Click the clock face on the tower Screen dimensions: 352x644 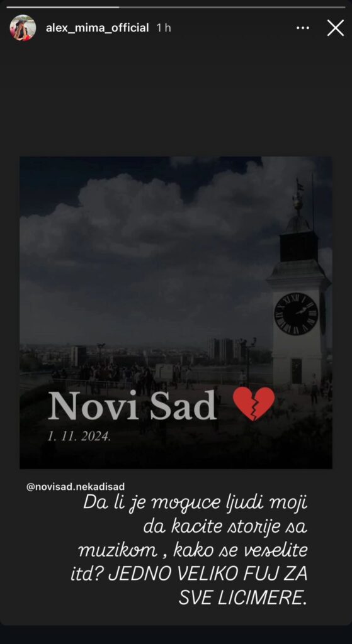(x=296, y=314)
